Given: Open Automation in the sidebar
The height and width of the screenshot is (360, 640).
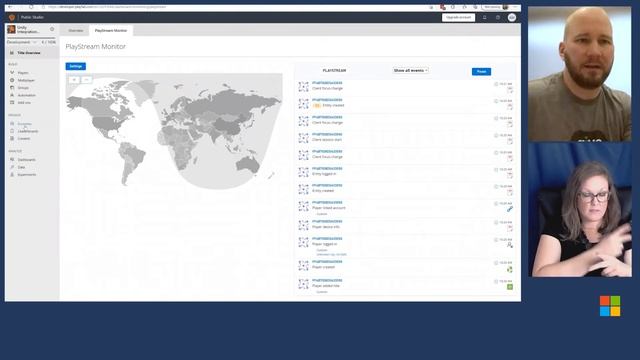Looking at the screenshot, I should (x=27, y=95).
